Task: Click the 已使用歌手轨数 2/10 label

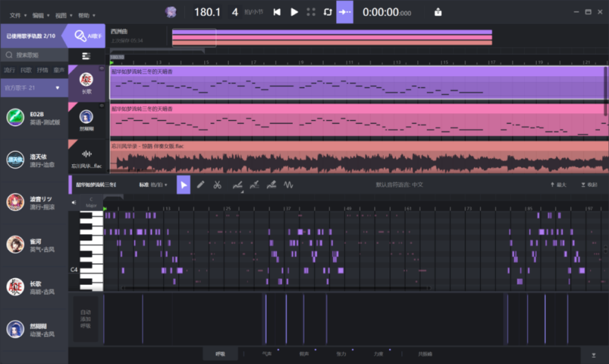Action: tap(31, 36)
